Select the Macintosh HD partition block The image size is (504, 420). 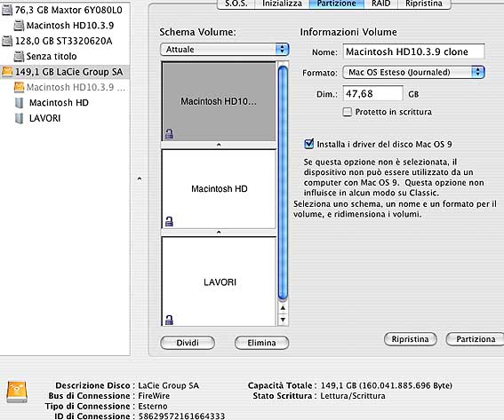pyautogui.click(x=219, y=189)
